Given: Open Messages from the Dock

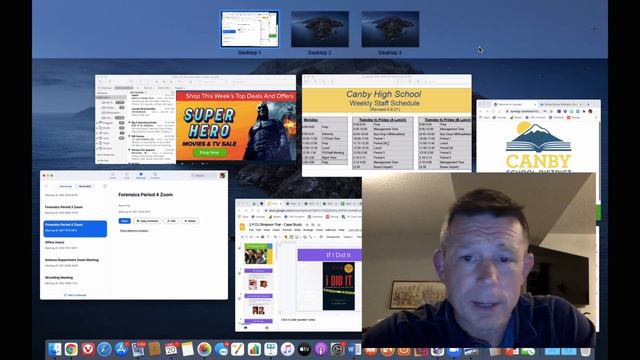Looking at the screenshot, I should click(x=221, y=349).
